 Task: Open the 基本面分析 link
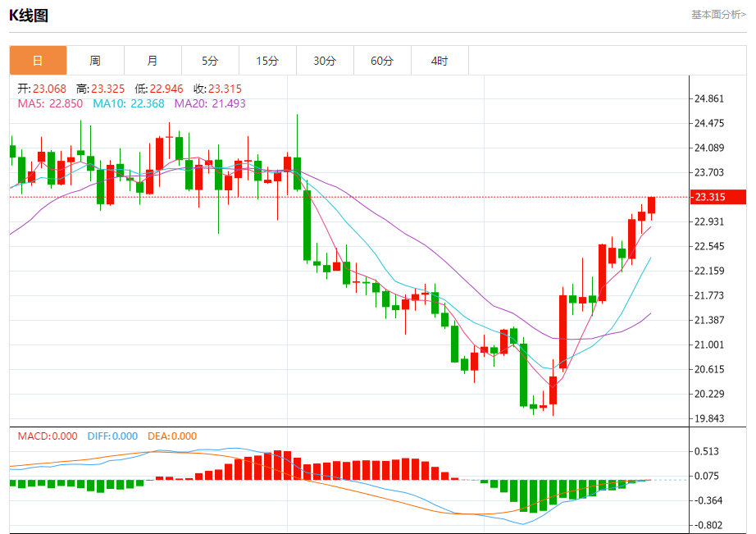(718, 15)
